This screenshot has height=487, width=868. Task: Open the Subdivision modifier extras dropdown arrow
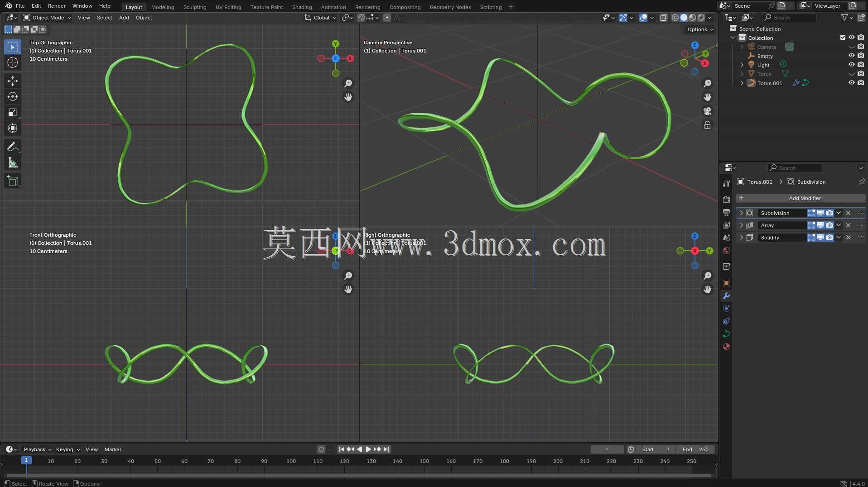point(839,213)
